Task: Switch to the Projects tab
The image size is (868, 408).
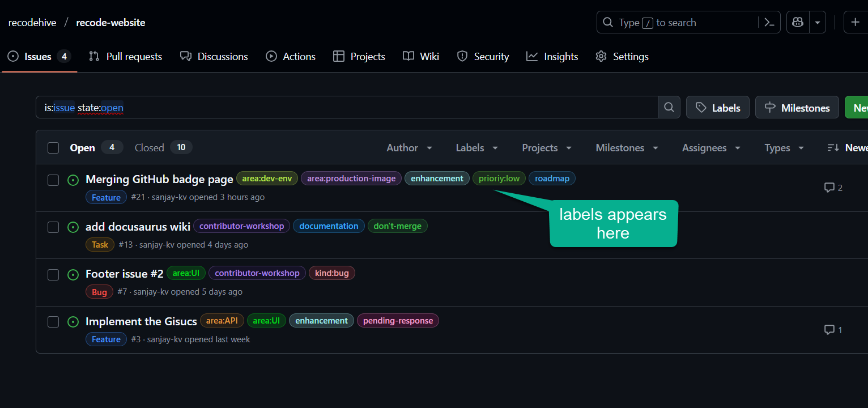Action: point(359,57)
